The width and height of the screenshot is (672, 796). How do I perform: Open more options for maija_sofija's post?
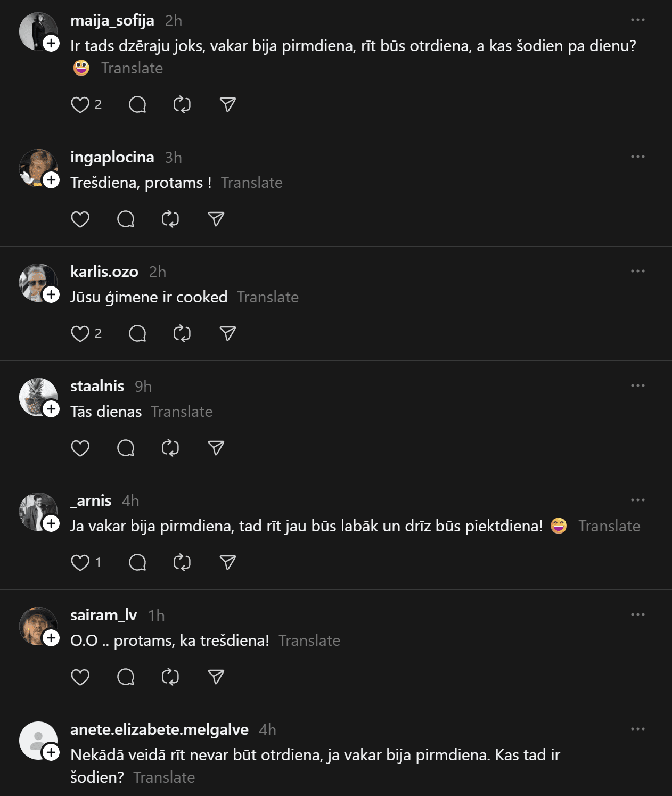(x=637, y=20)
